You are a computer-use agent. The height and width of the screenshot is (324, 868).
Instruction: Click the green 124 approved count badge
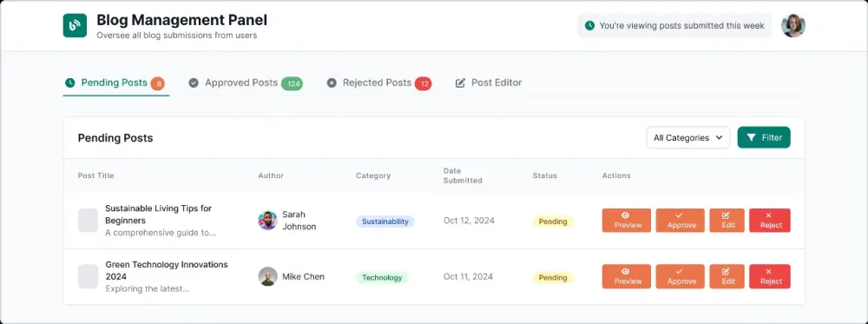coord(292,83)
